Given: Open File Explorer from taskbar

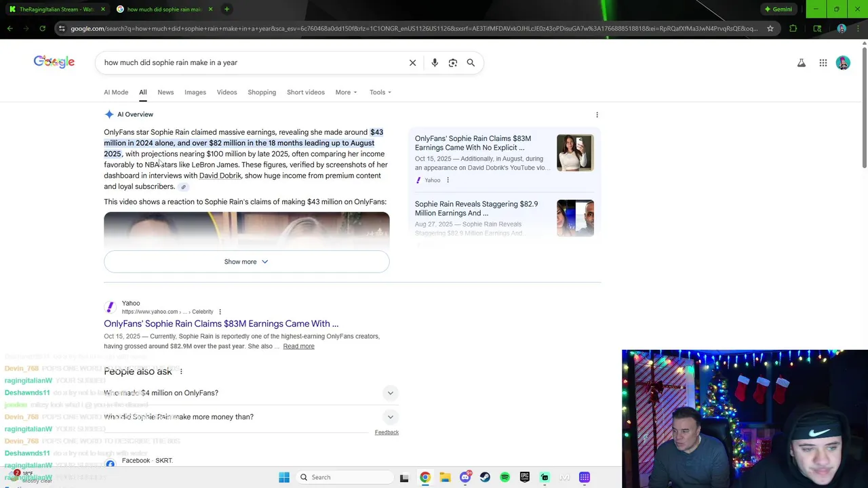Looking at the screenshot, I should 445,477.
